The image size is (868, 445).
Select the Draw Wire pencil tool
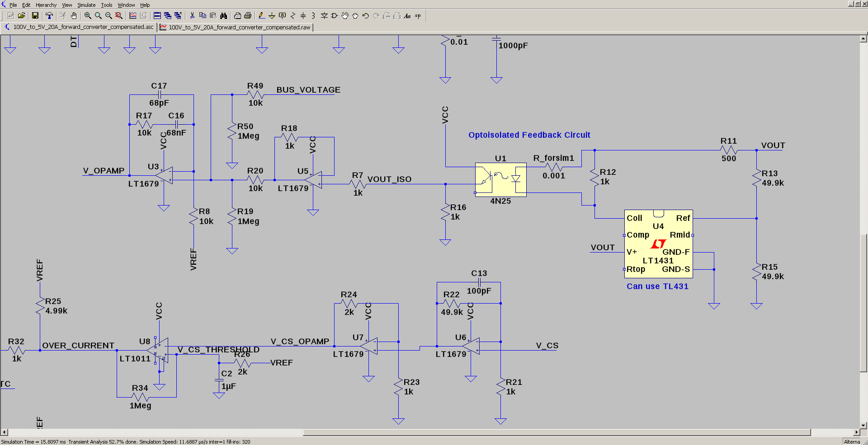tap(262, 16)
